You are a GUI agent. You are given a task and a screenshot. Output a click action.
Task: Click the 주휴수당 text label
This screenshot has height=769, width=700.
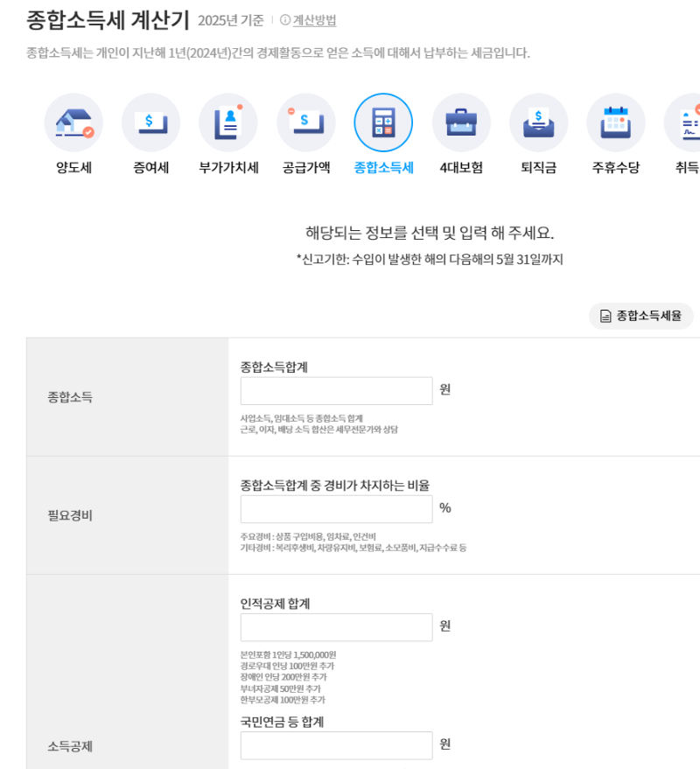pyautogui.click(x=616, y=167)
